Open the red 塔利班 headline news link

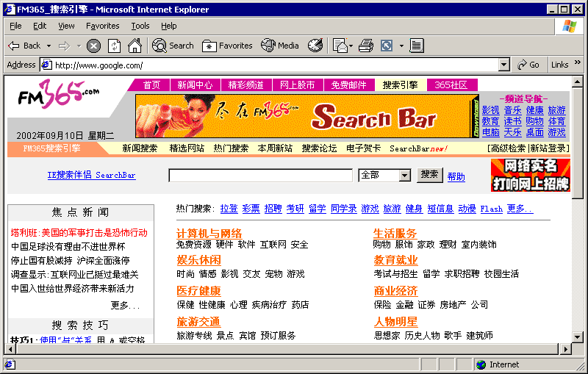point(79,233)
